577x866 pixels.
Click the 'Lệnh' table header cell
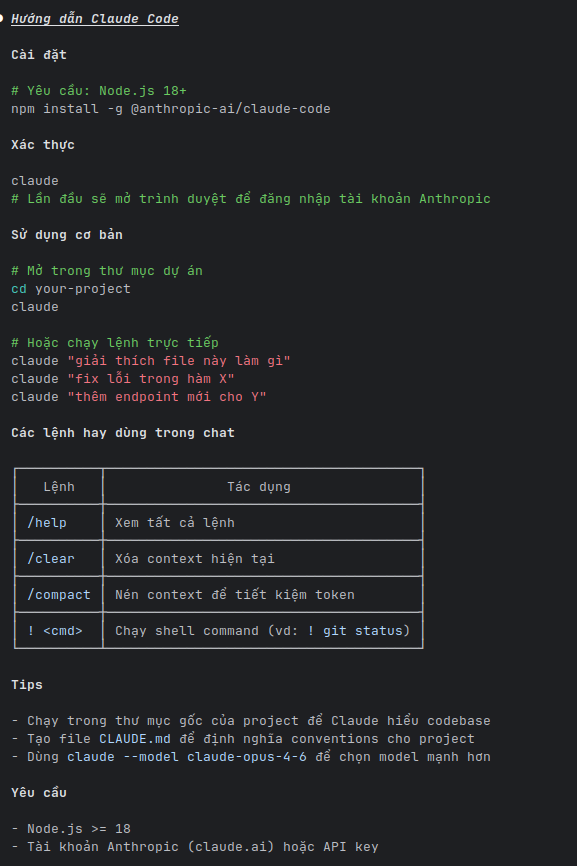click(59, 487)
